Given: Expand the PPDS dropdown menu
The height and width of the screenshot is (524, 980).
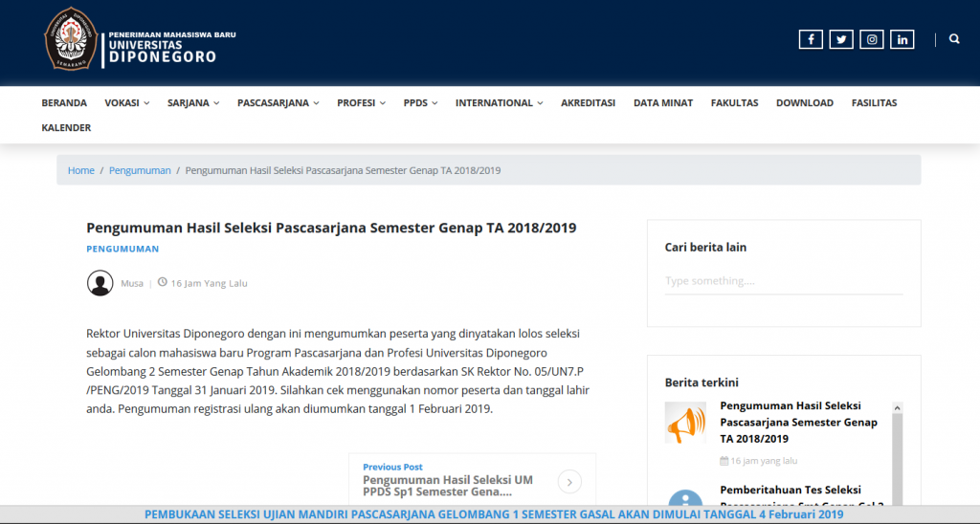Looking at the screenshot, I should click(420, 103).
